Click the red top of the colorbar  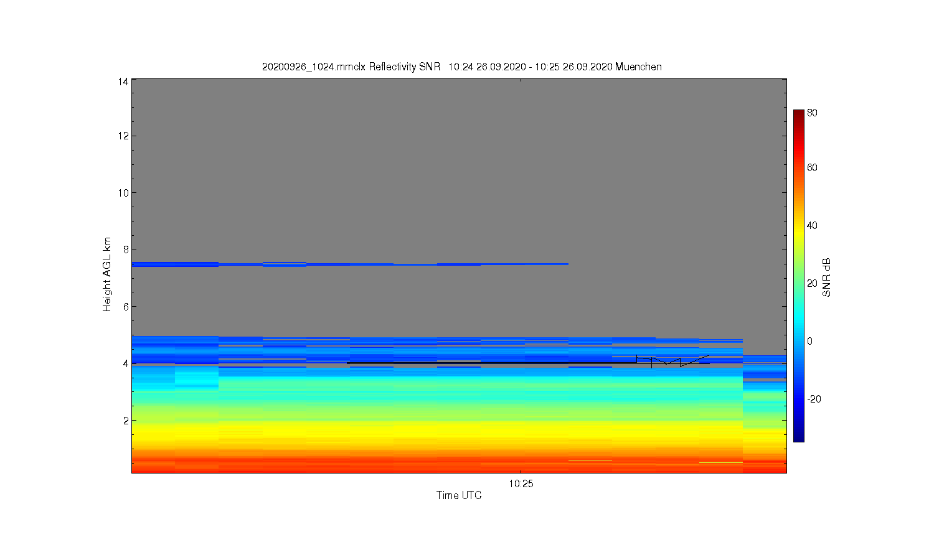pos(798,119)
